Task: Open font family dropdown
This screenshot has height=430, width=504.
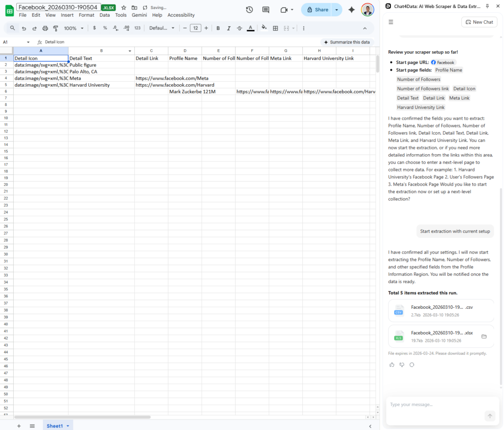Action: pyautogui.click(x=161, y=28)
